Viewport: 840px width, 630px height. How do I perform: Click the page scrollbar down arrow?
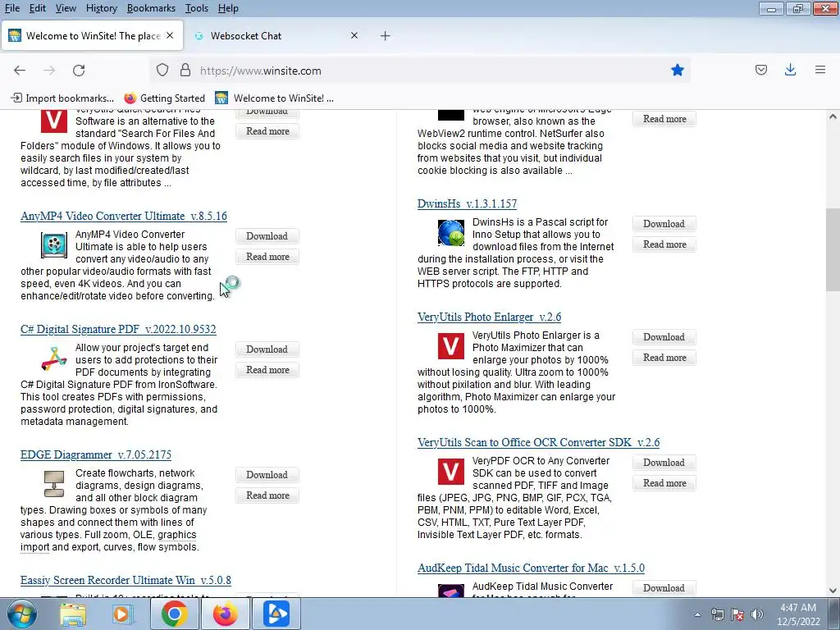tap(833, 591)
